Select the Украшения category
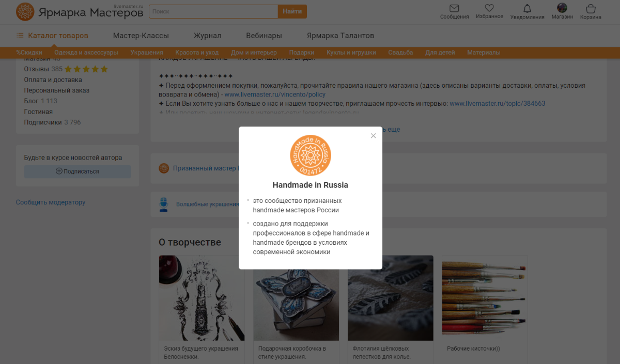Image resolution: width=620 pixels, height=364 pixels. [147, 53]
